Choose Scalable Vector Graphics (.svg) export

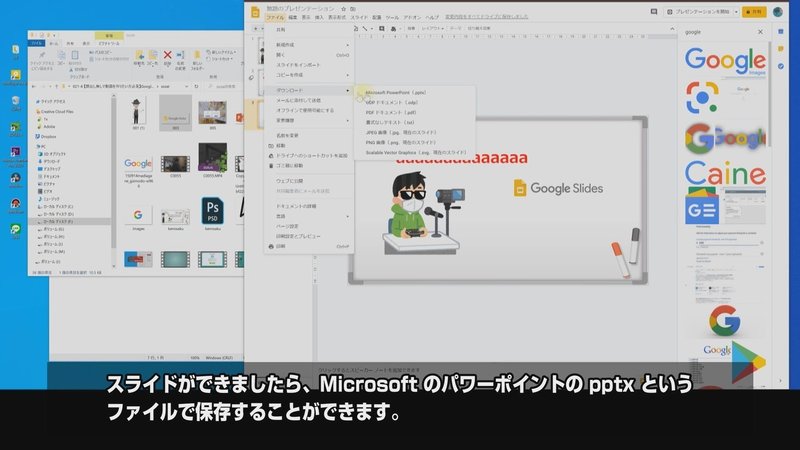415,153
